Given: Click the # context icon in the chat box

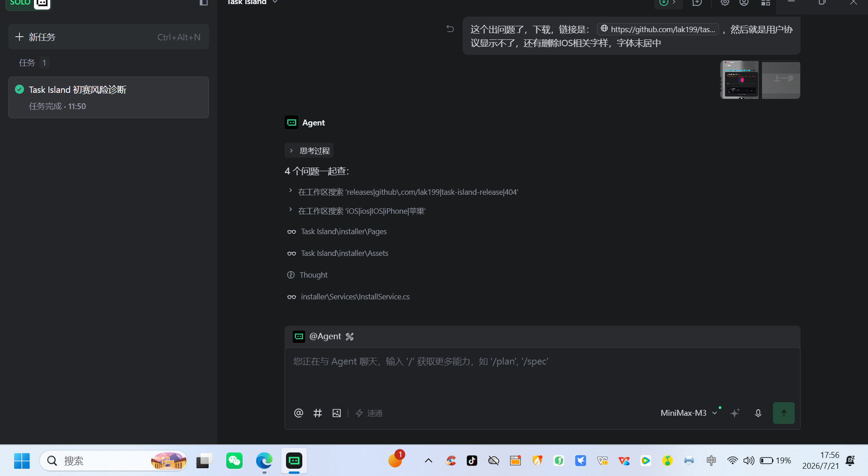Looking at the screenshot, I should pyautogui.click(x=318, y=413).
